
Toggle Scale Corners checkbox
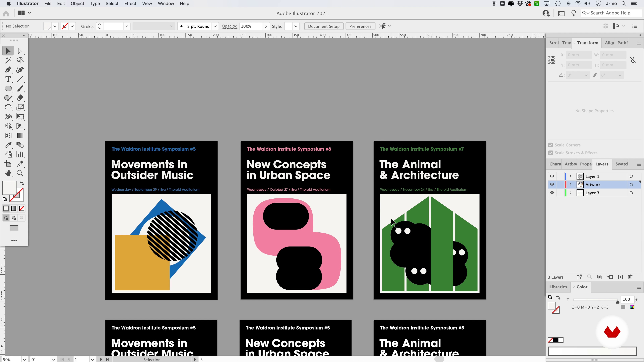(550, 145)
